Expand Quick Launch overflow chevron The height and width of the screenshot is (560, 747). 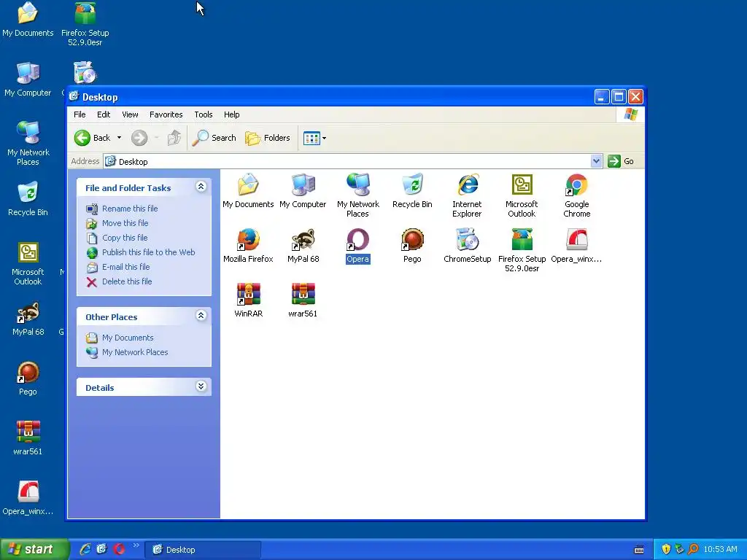tap(136, 545)
